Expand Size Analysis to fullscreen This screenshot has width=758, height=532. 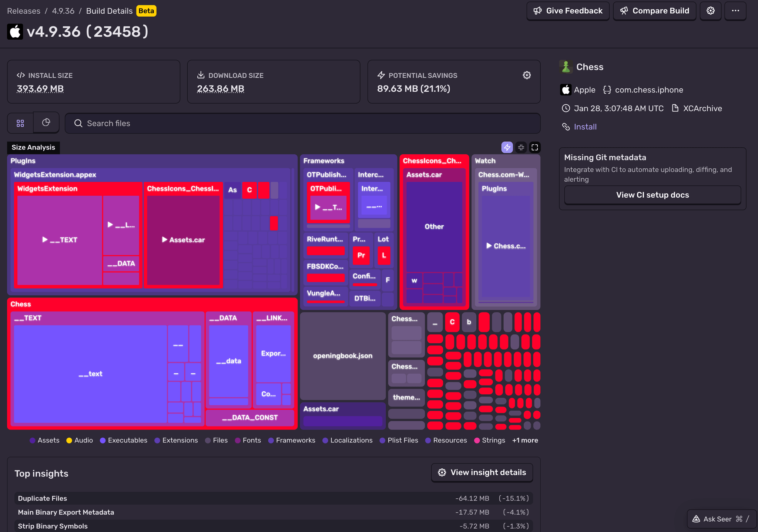pos(535,147)
